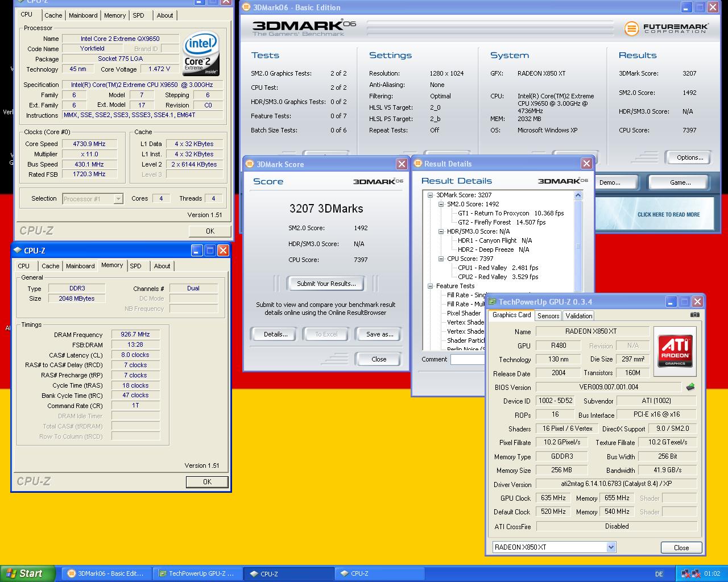
Task: Click the network tray icon in system tray
Action: (686, 573)
